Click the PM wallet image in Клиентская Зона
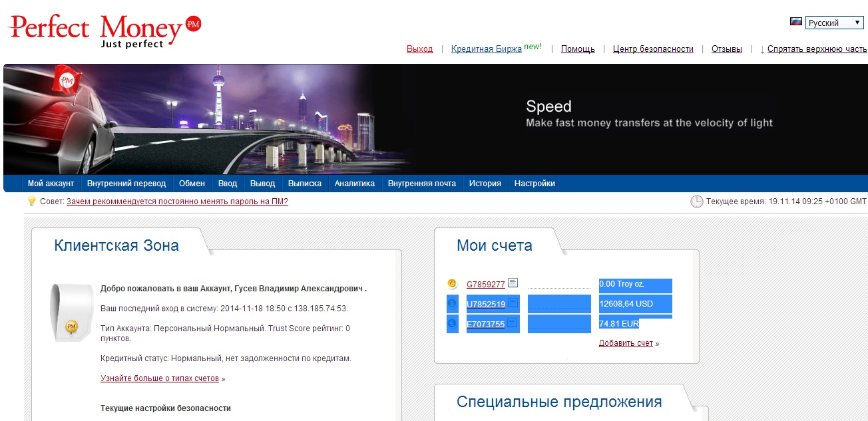The image size is (868, 421). (x=71, y=313)
